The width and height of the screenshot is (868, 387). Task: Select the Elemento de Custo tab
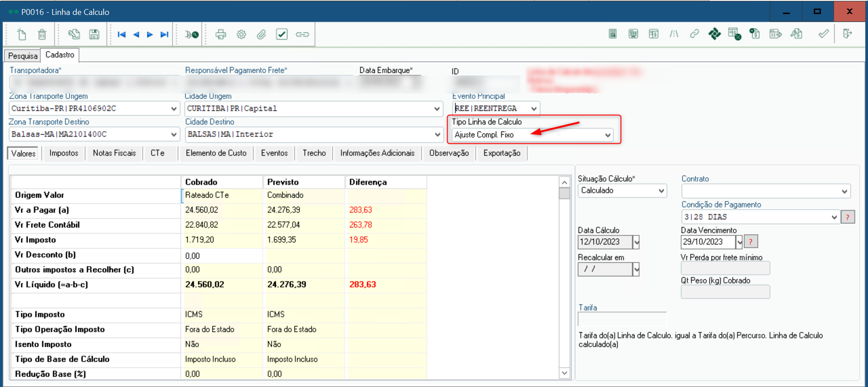pos(216,153)
